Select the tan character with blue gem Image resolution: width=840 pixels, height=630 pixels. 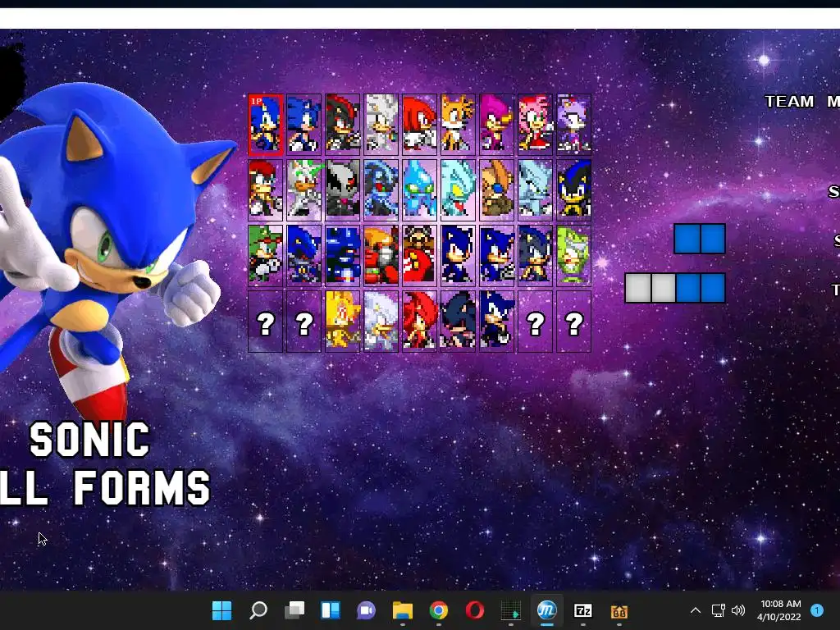[x=496, y=189]
